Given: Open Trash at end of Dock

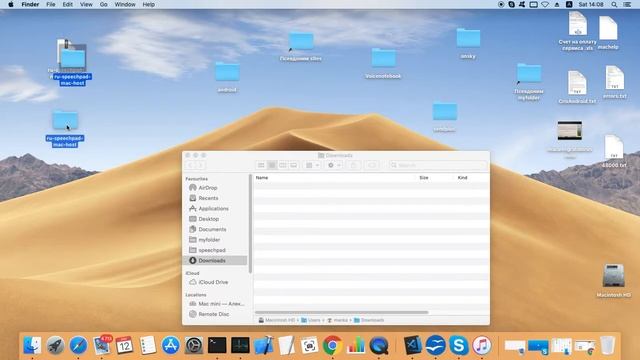Looking at the screenshot, I should click(x=607, y=345).
